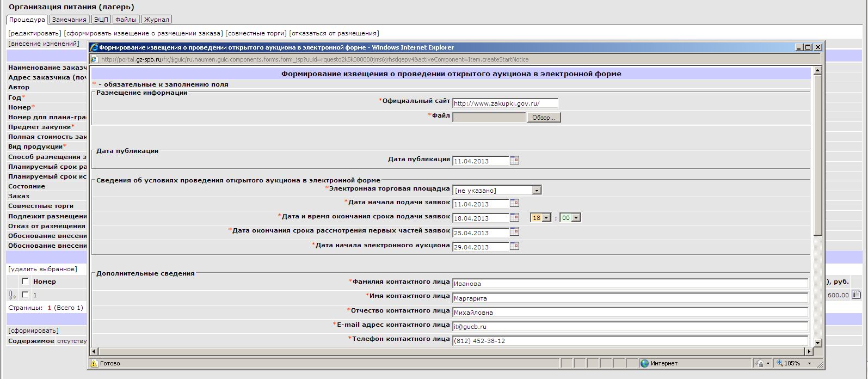Open calendar for Дата публикации field
The width and height of the screenshot is (868, 379).
[514, 160]
